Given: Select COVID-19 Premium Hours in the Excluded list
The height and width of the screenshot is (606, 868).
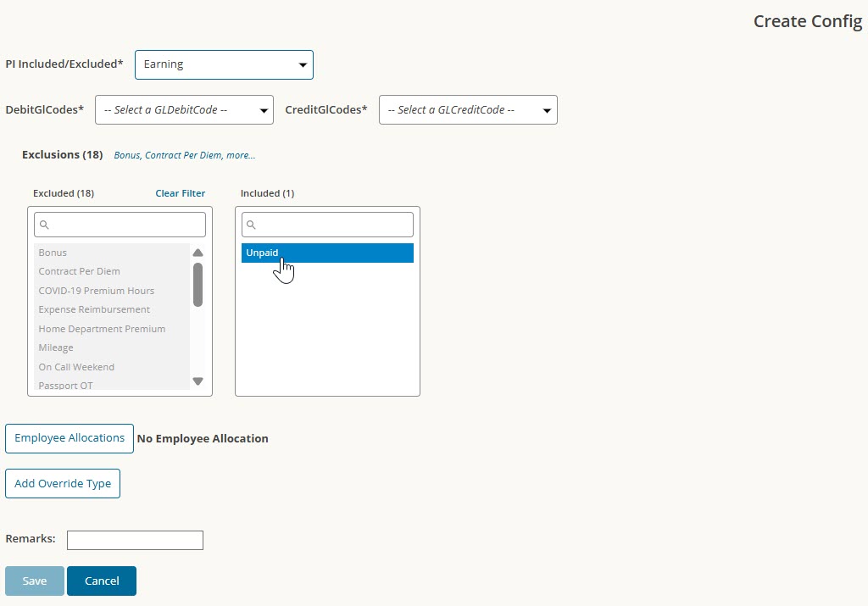Looking at the screenshot, I should [112, 291].
